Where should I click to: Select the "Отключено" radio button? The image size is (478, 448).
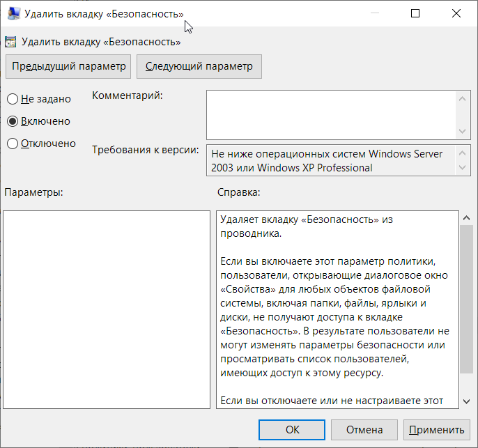[13, 144]
